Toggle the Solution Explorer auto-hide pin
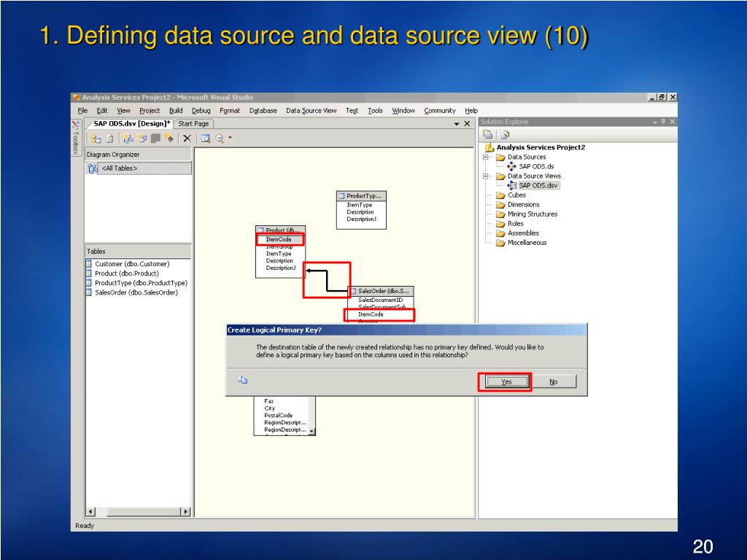The image size is (747, 560). (x=662, y=122)
